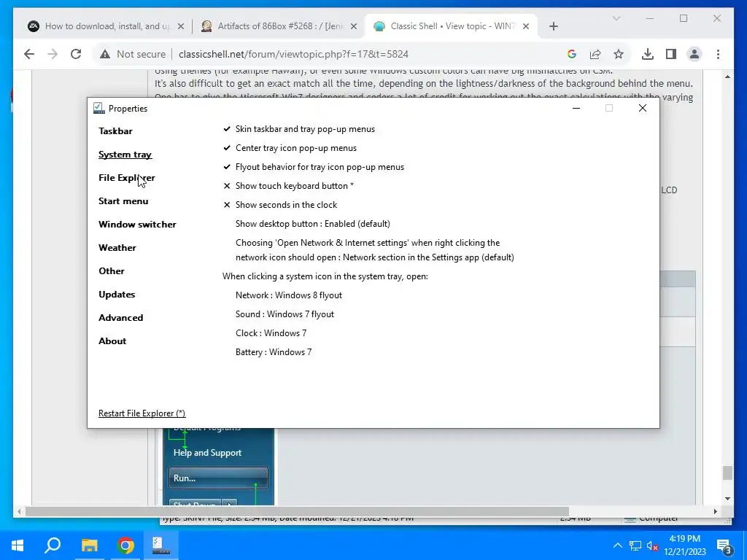Click the Properties app taskbar icon
The height and width of the screenshot is (560, 747).
pyautogui.click(x=161, y=545)
